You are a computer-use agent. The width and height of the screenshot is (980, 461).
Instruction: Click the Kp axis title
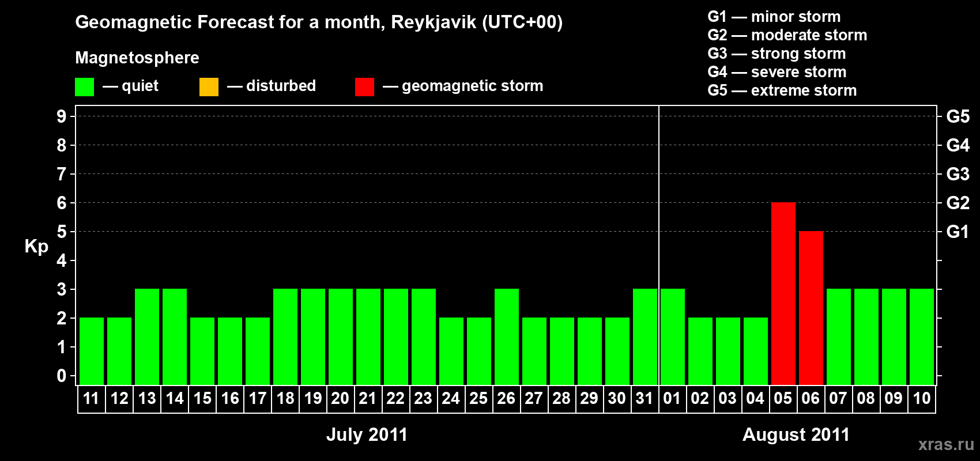(x=36, y=247)
